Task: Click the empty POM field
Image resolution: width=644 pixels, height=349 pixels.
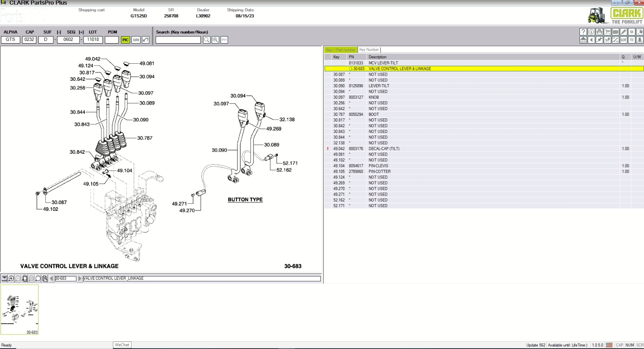Action: [x=112, y=39]
